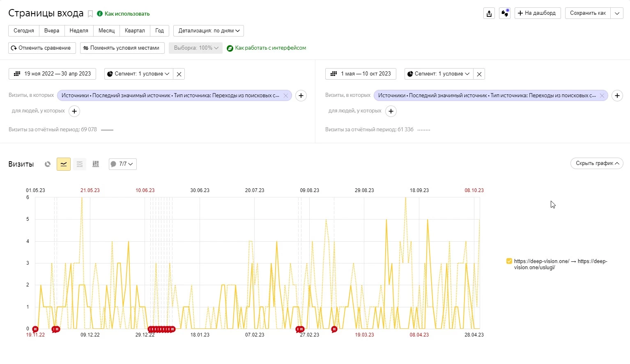Screen dimensions: 630x364
Task: Switch to the Квартал period tab
Action: click(x=135, y=31)
